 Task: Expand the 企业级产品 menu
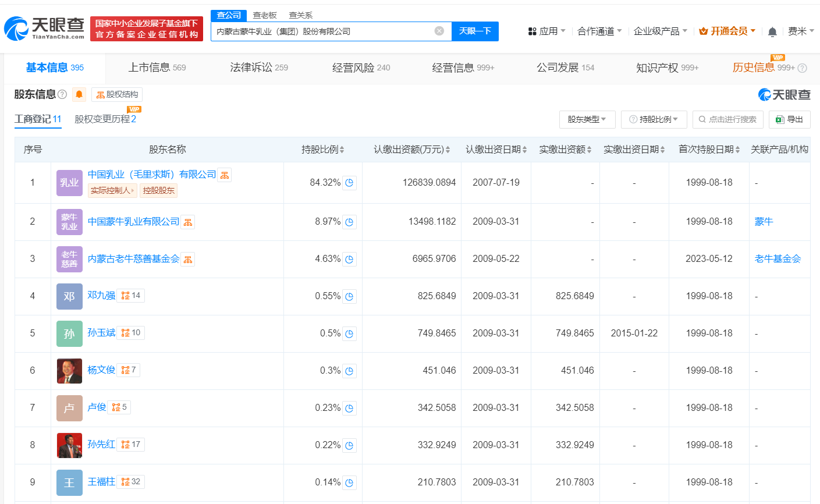pyautogui.click(x=661, y=30)
